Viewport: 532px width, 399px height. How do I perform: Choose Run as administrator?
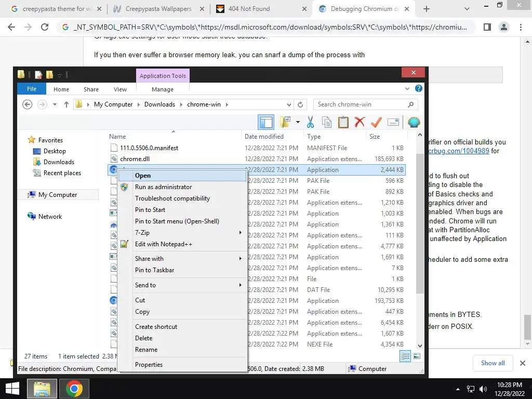(x=182, y=187)
